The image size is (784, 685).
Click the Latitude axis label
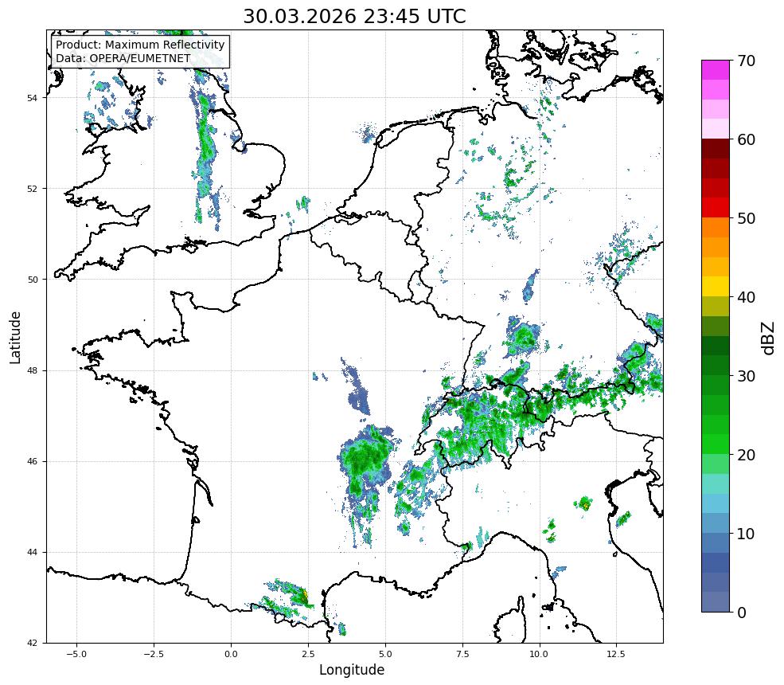point(15,337)
